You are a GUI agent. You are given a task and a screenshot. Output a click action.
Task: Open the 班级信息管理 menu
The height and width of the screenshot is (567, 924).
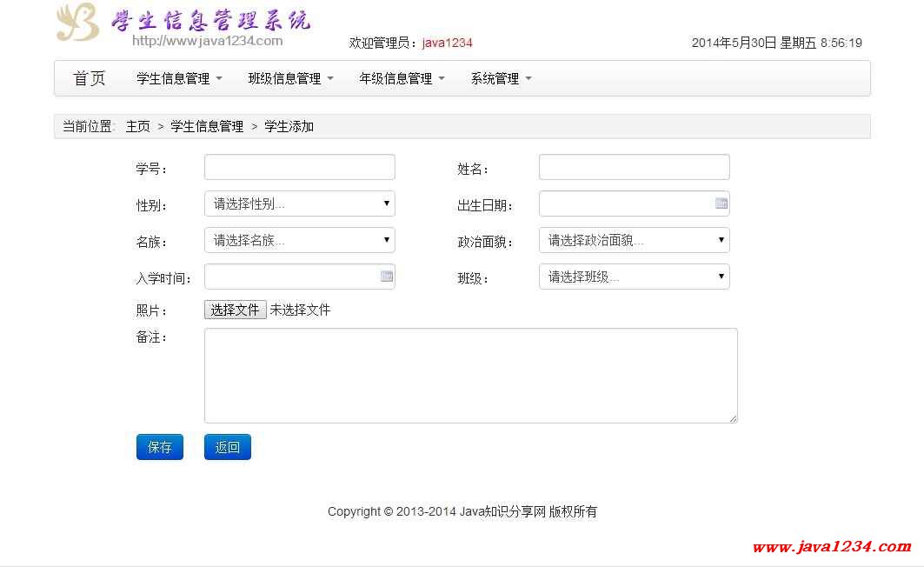[290, 78]
